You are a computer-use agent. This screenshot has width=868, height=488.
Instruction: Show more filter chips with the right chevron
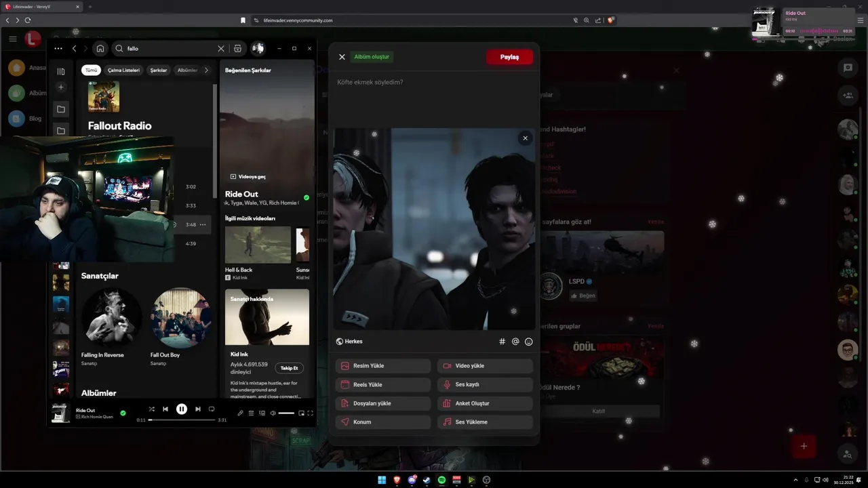[207, 70]
